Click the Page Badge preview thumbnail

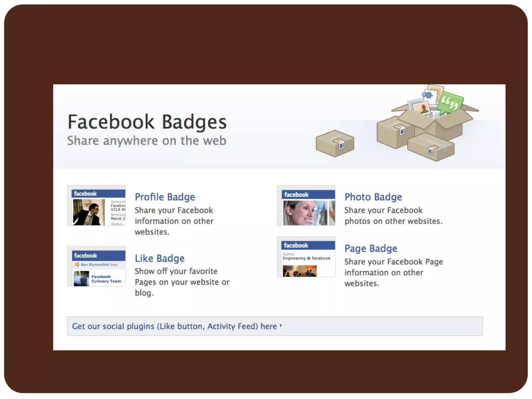point(306,257)
